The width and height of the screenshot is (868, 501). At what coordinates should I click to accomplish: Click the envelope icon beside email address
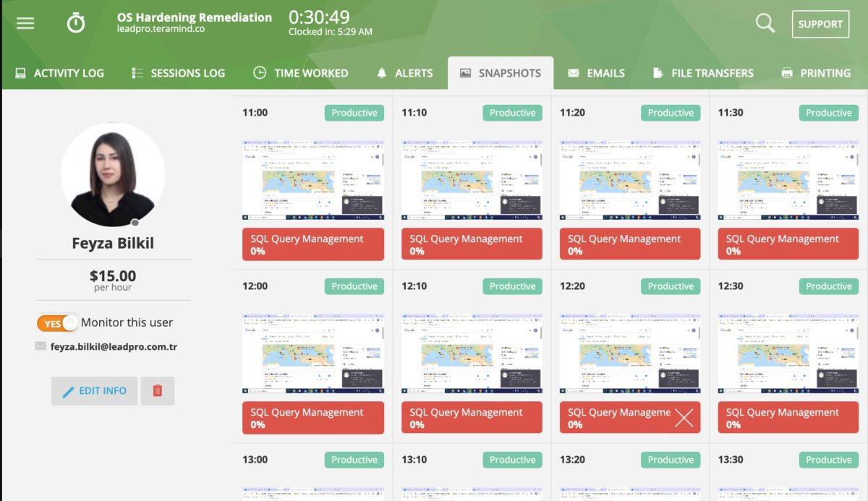[x=41, y=346]
